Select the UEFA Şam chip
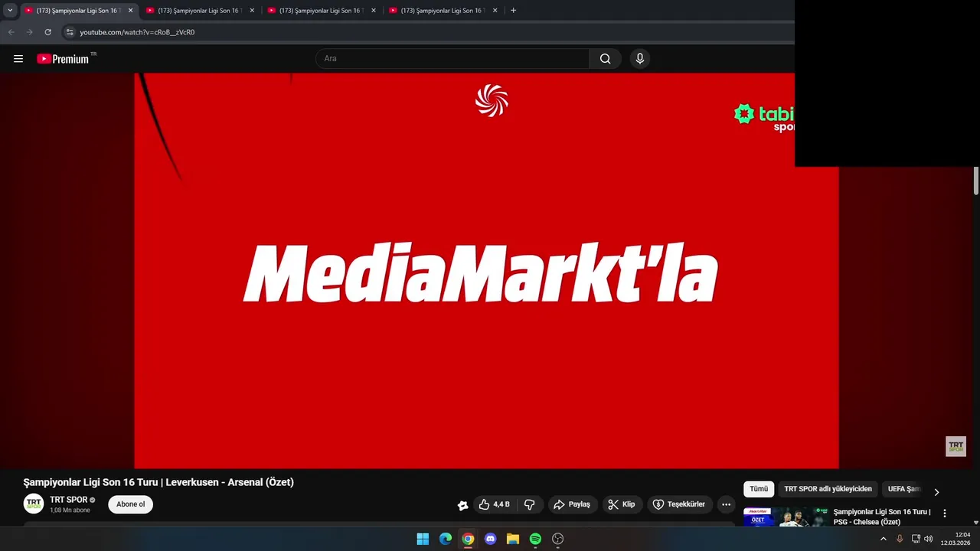 tap(904, 489)
